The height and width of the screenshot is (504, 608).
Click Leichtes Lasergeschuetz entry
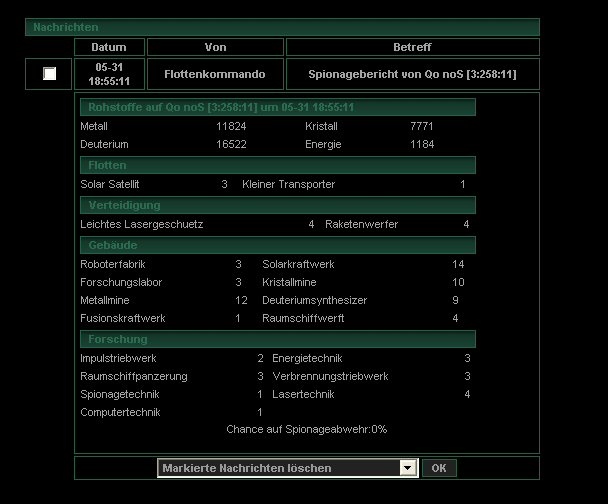coord(142,224)
